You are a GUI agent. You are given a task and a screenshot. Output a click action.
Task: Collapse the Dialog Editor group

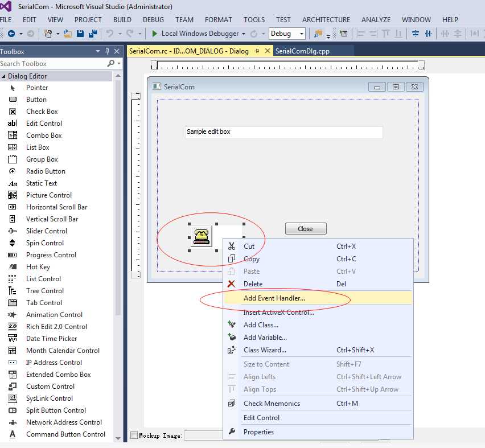click(3, 76)
